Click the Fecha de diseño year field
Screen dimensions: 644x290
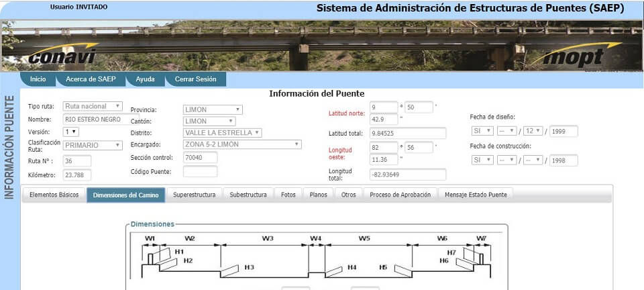pos(563,131)
